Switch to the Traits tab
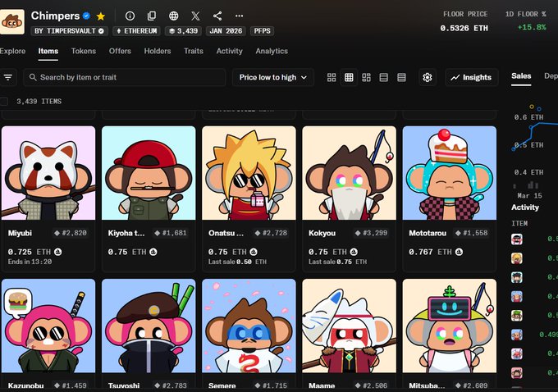 194,51
